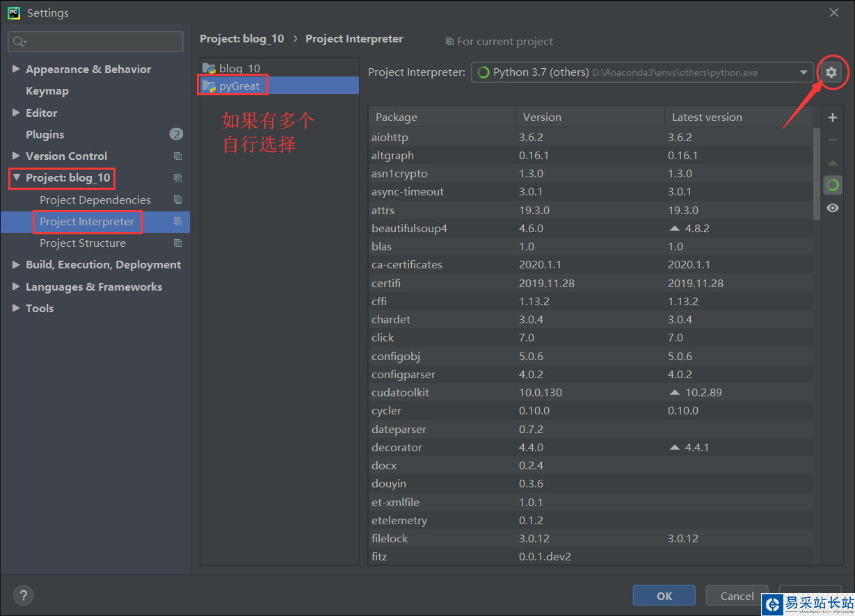Viewport: 855px width, 616px height.
Task: Click the upgrade arrow beside beautifulsoup4 4.8.2
Action: coord(674,228)
